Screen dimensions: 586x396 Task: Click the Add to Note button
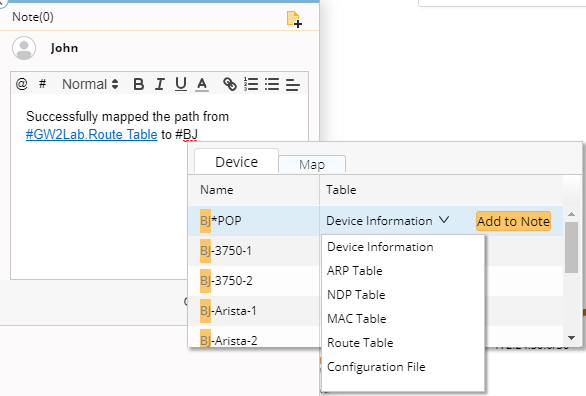pos(513,221)
